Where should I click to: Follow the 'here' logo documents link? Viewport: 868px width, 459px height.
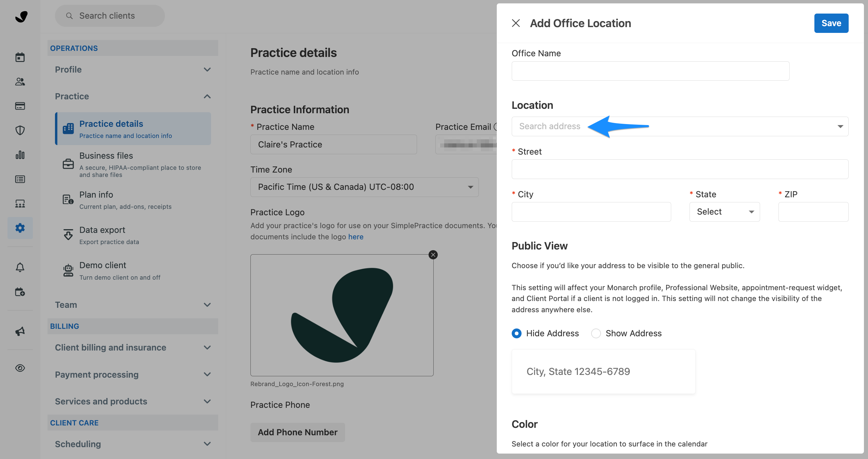coord(356,237)
